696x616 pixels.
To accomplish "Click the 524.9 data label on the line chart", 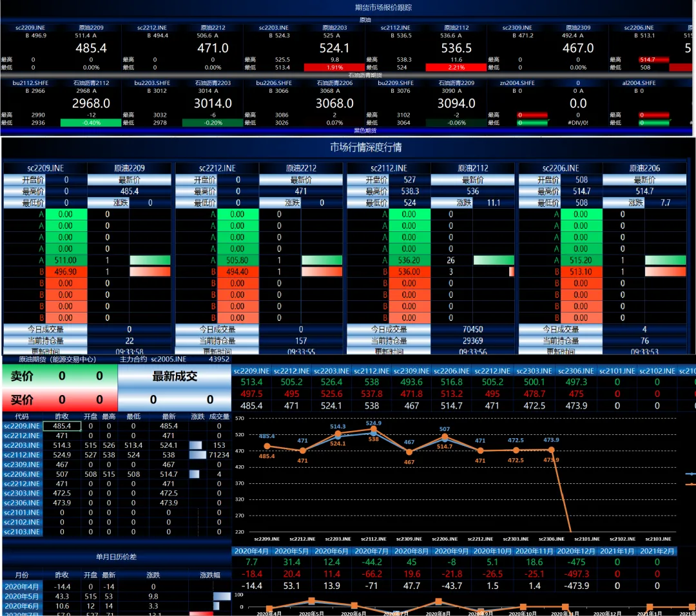I will coord(373,423).
